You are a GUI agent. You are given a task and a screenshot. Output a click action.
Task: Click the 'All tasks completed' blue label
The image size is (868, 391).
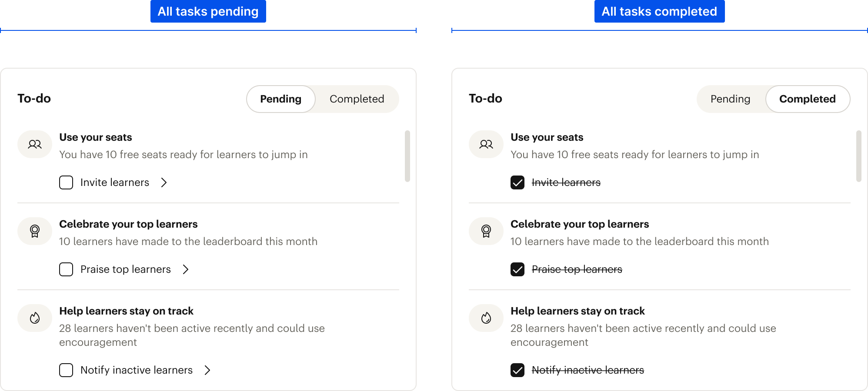[660, 11]
